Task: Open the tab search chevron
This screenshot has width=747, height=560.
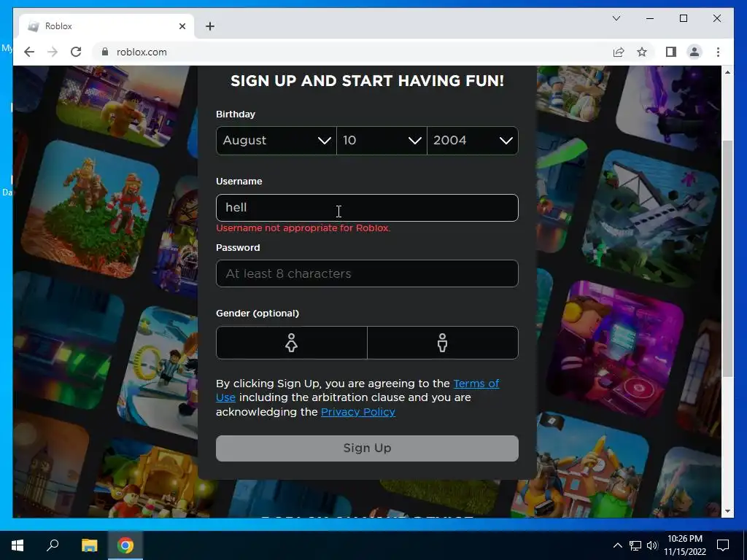Action: [616, 18]
